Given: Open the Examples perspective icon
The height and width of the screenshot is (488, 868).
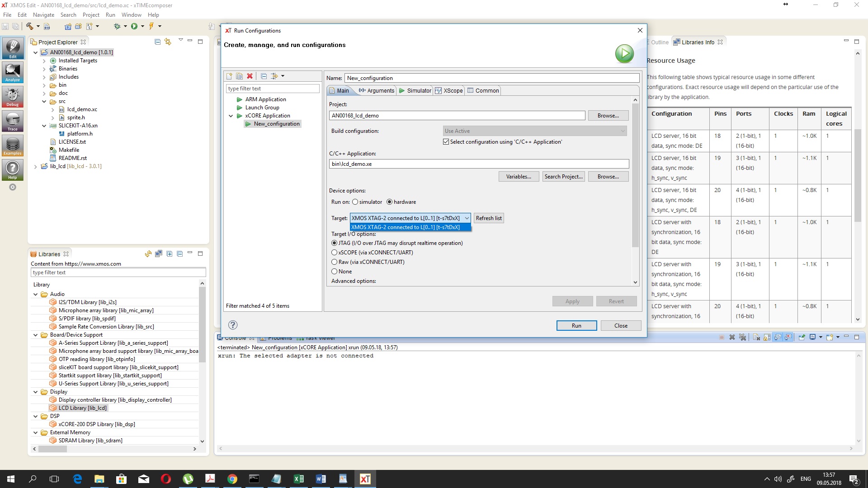Looking at the screenshot, I should [13, 145].
